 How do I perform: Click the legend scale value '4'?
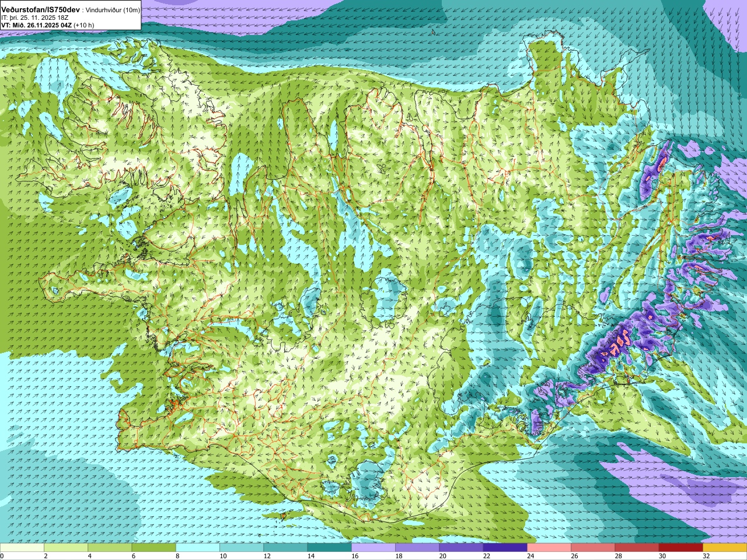coord(89,556)
